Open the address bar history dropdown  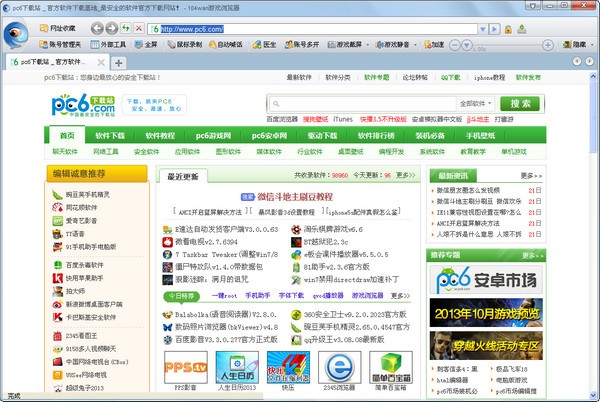coord(483,29)
